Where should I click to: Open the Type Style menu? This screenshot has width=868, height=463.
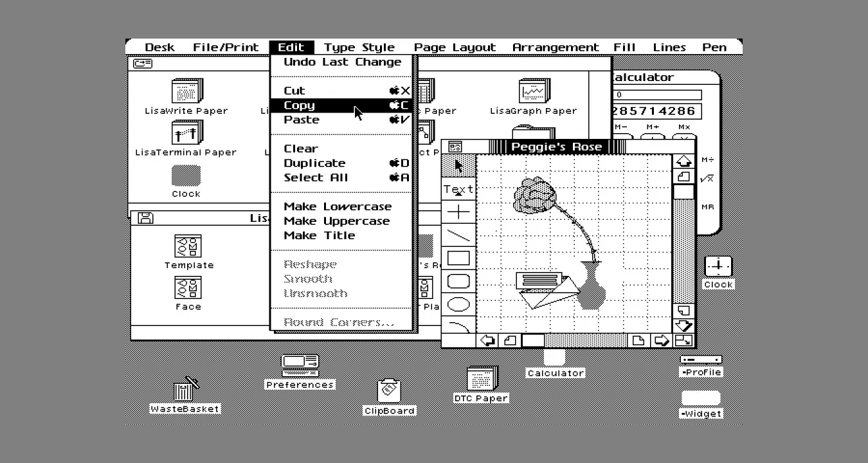tap(359, 47)
